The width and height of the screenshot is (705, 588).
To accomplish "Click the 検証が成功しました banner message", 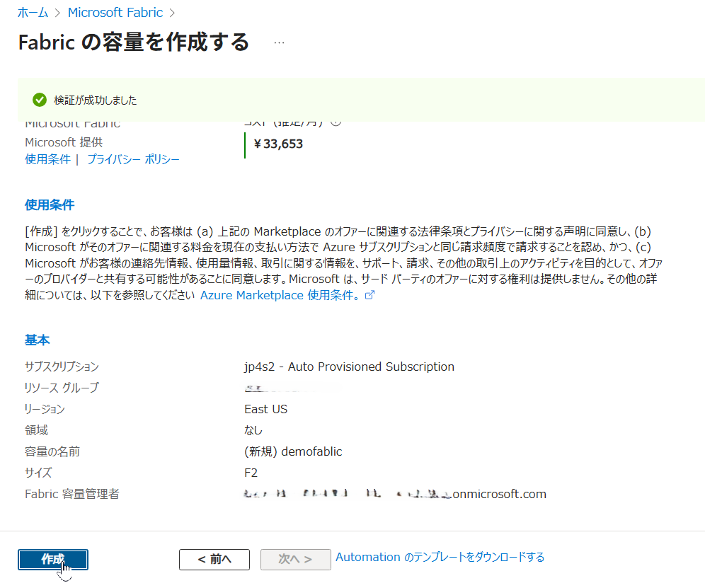I will pos(96,100).
